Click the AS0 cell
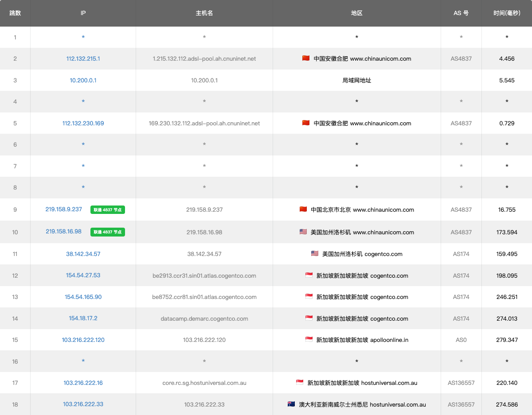 461,340
